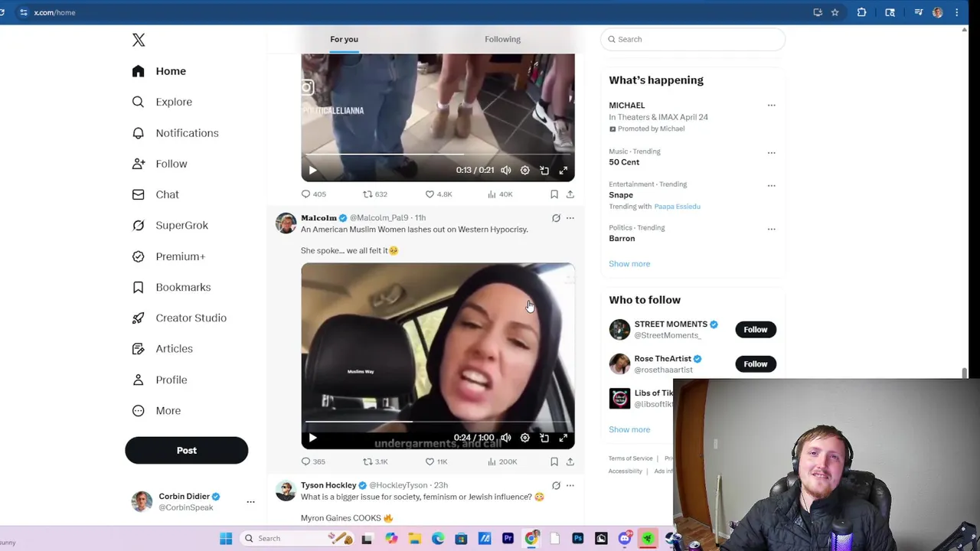
Task: Open the Chrome three-dot menu
Action: click(x=956, y=12)
